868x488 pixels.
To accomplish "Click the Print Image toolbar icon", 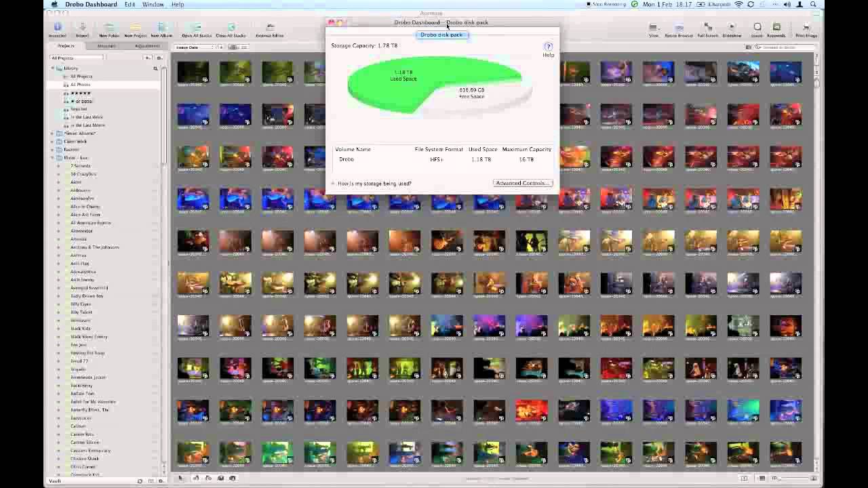I will coord(806,28).
